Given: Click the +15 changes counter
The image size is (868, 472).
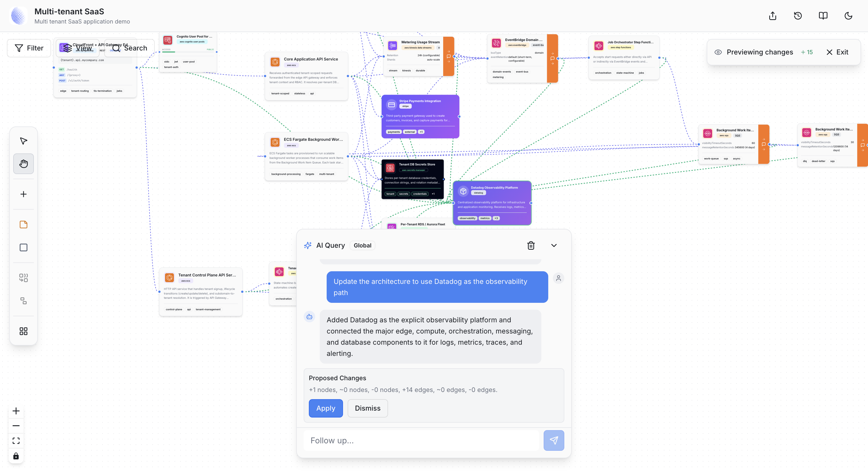Looking at the screenshot, I should tap(807, 52).
